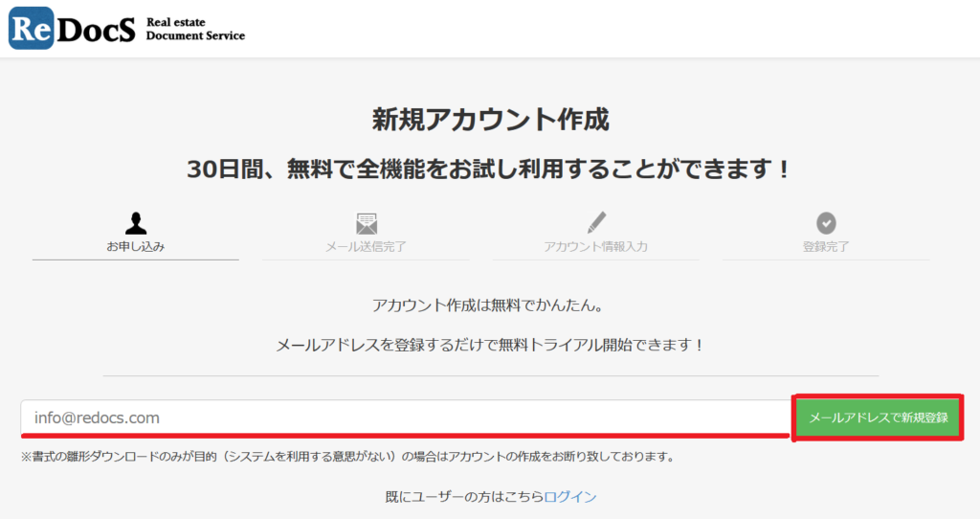The width and height of the screenshot is (980, 519).
Task: Click the ※書式の雛形ダウンロード notice text
Action: pos(348,457)
